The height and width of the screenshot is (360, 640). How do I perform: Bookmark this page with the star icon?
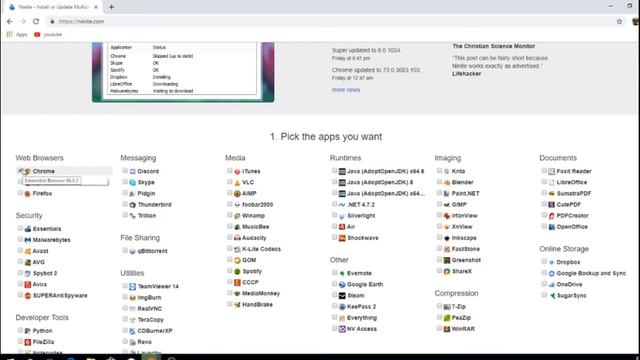(x=619, y=21)
